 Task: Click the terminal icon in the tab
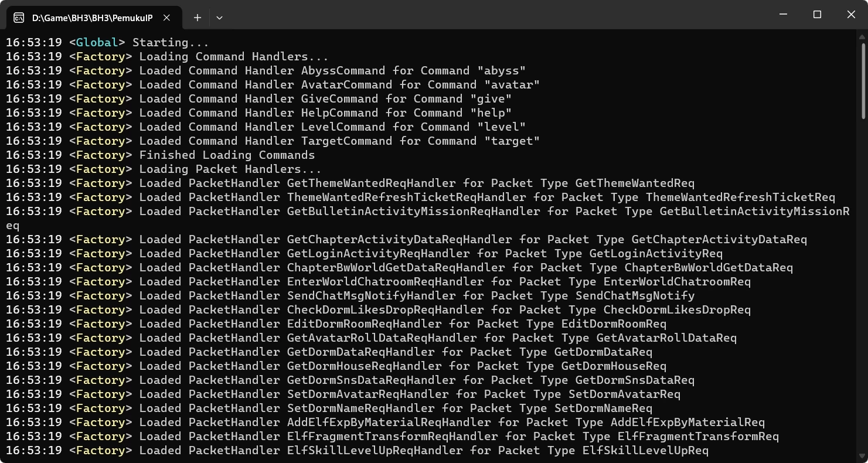point(19,18)
